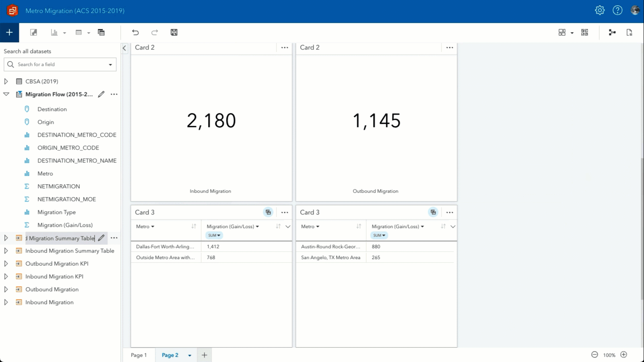The width and height of the screenshot is (644, 362).
Task: Open the page layout dropdown arrow
Action: [572, 33]
